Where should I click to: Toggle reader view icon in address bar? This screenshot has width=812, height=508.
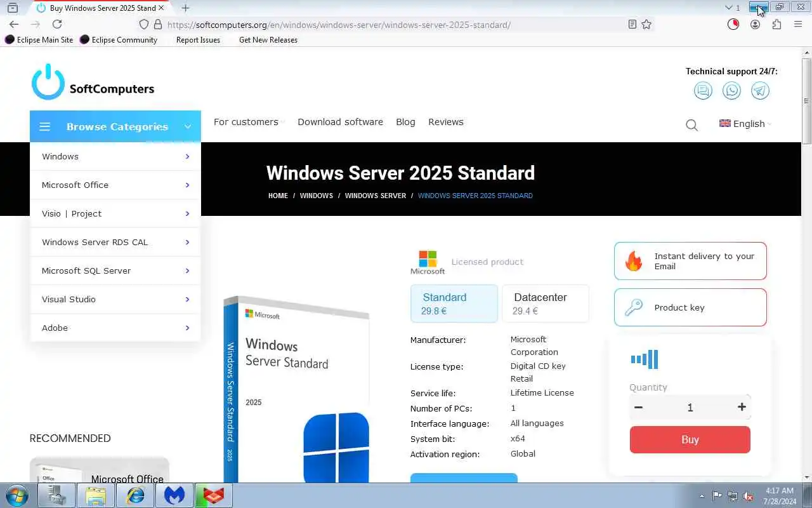coord(632,24)
